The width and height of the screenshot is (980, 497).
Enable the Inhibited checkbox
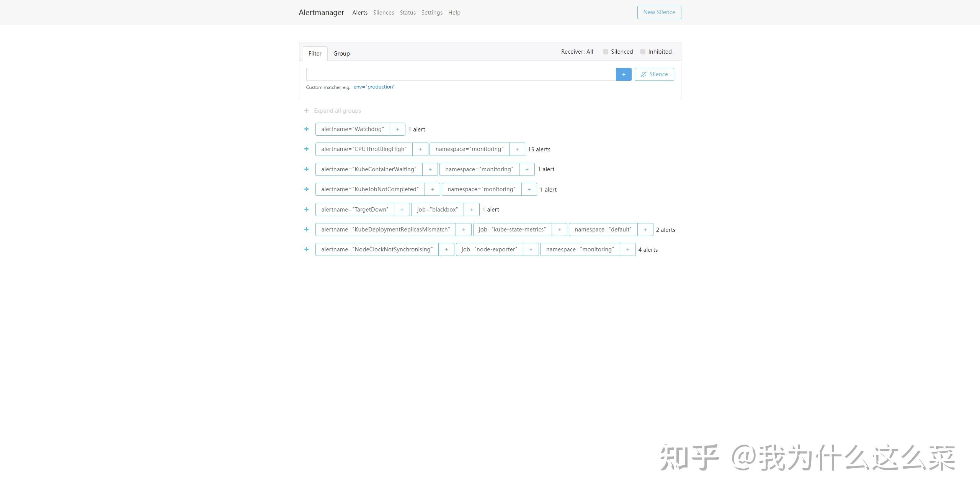click(642, 51)
